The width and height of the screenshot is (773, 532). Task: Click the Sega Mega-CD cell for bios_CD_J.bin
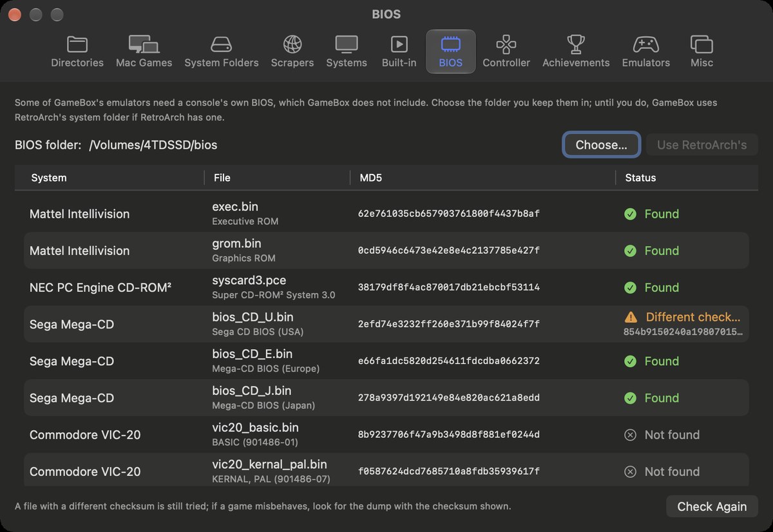pos(72,398)
